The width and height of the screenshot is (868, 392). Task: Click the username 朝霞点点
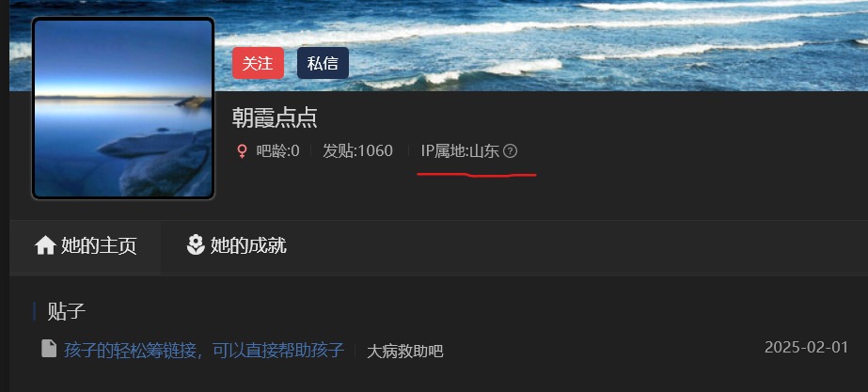tap(275, 118)
